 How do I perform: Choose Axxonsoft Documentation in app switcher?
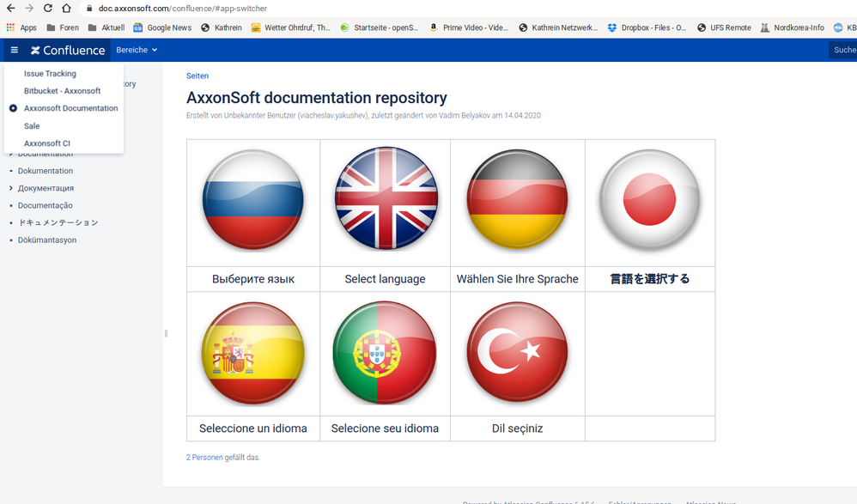[70, 108]
